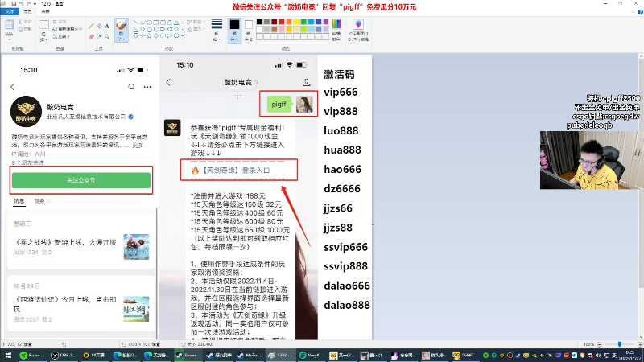Pick the Diamond shape

[142, 29]
